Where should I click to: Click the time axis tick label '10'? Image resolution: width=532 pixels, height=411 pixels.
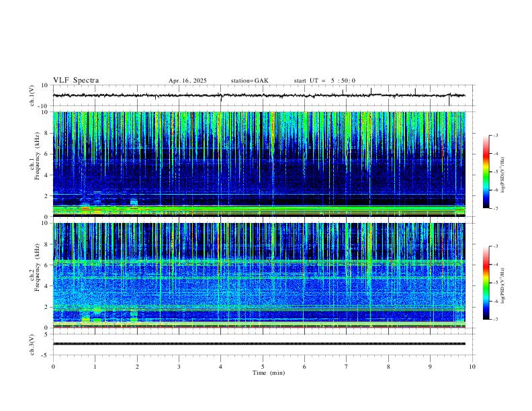(x=472, y=367)
